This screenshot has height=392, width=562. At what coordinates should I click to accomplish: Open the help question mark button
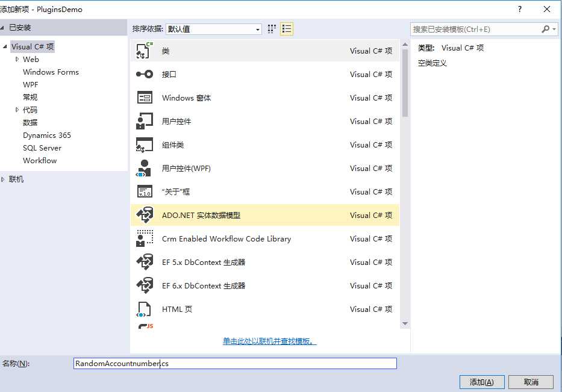pos(520,9)
